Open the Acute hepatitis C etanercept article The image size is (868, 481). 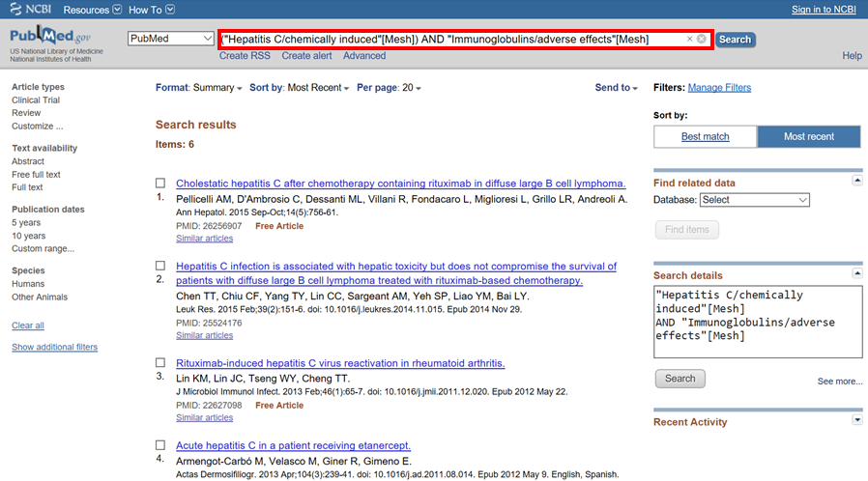coord(294,445)
